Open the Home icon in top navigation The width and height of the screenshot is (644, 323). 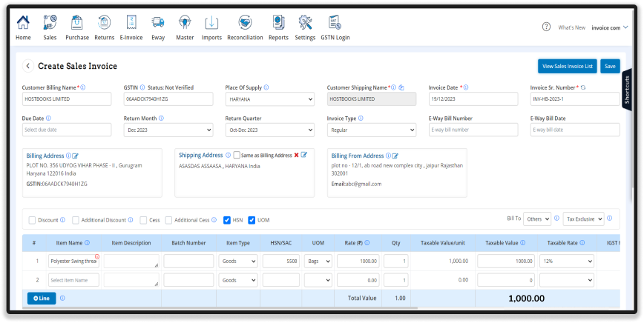click(23, 23)
